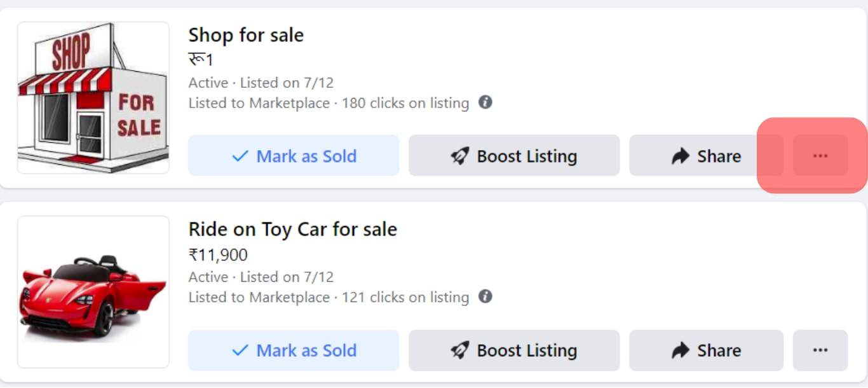Open the Shop for sale listing title

click(246, 34)
